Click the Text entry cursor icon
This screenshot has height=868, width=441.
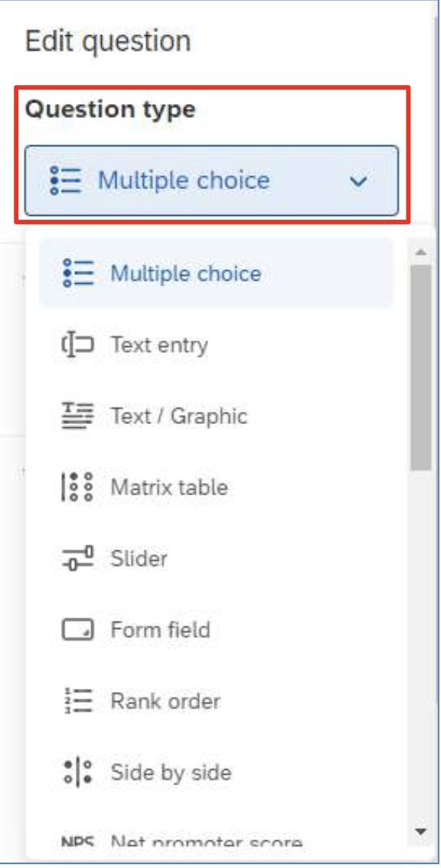point(77,345)
